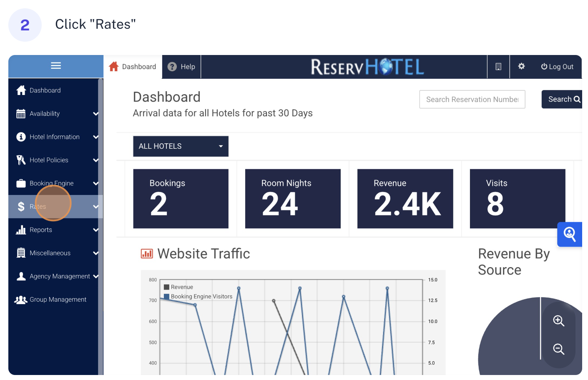Viewport: 588px width, 380px height.
Task: Click the Hotel Information info icon
Action: (21, 137)
